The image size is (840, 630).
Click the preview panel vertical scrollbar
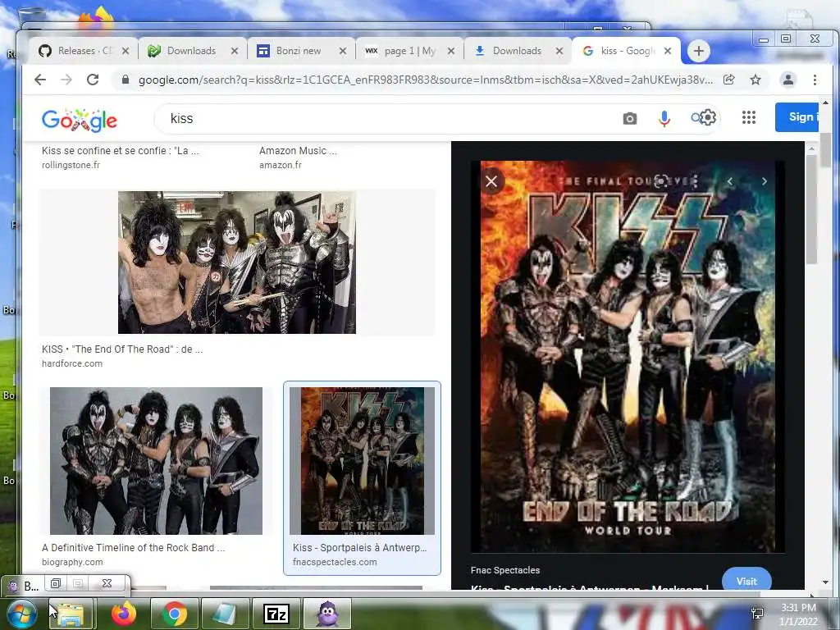click(x=811, y=209)
